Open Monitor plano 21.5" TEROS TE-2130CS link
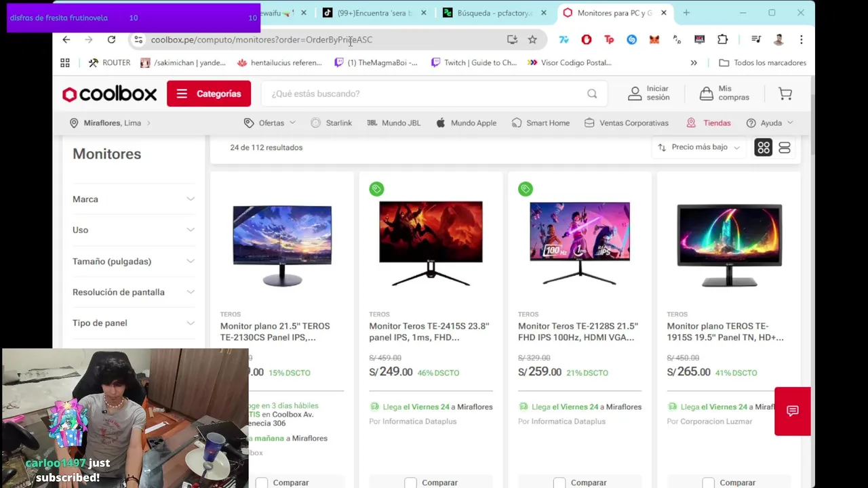The height and width of the screenshot is (488, 868). (x=275, y=331)
